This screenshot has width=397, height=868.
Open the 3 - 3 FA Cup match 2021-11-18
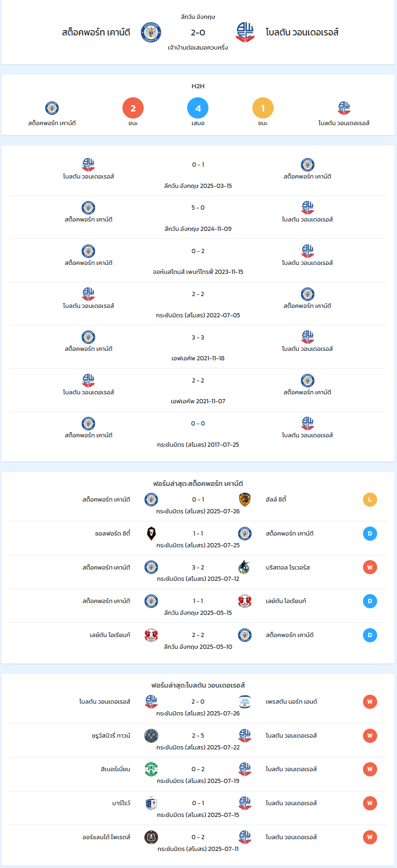(198, 347)
